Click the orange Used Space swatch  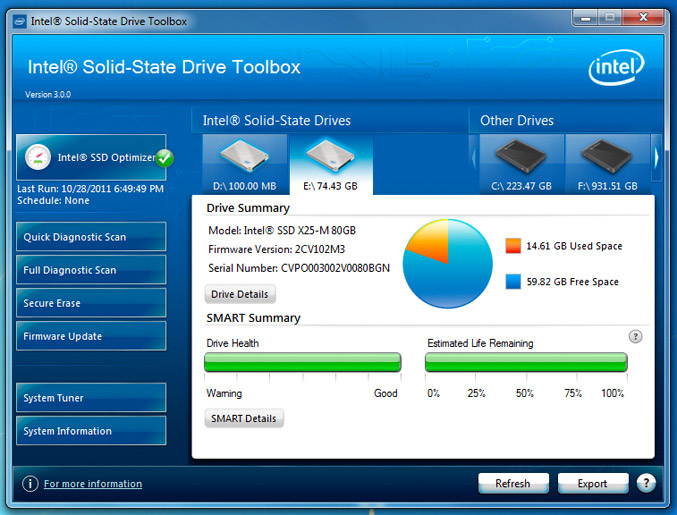tap(513, 246)
